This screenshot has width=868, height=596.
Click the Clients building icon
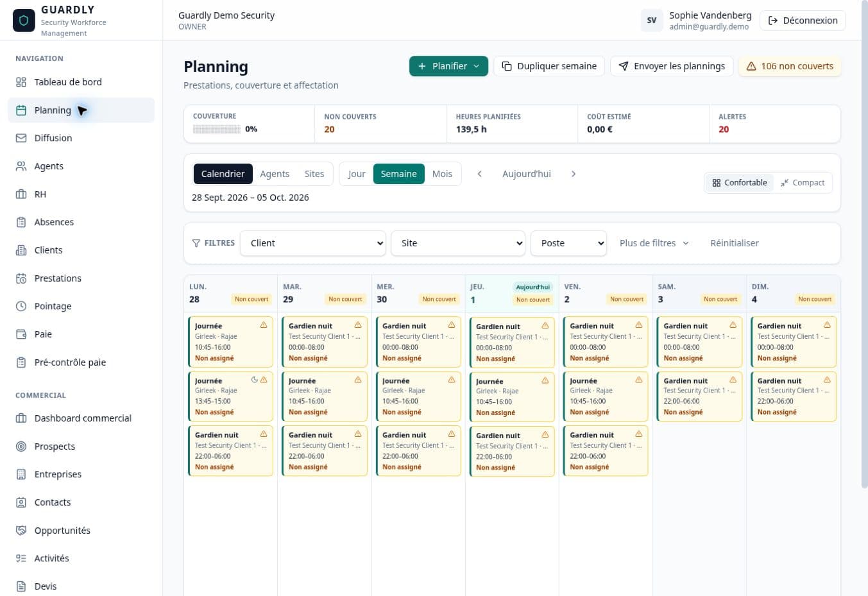click(21, 250)
